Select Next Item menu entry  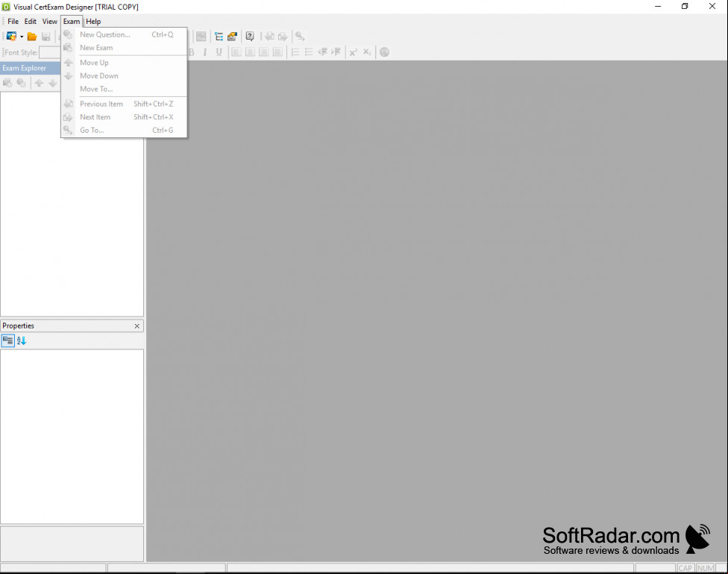click(124, 116)
